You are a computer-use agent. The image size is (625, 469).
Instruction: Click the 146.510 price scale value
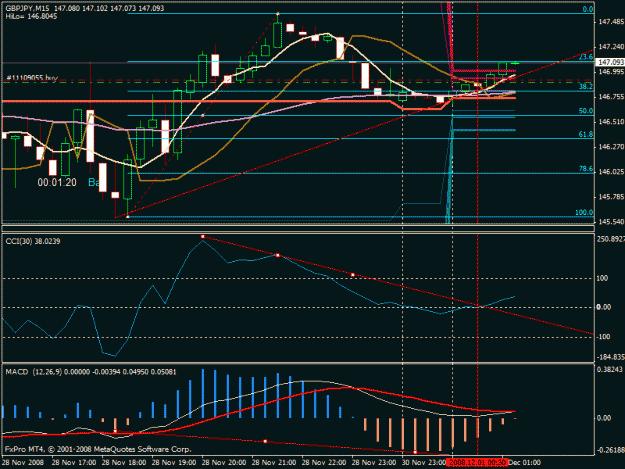(611, 122)
